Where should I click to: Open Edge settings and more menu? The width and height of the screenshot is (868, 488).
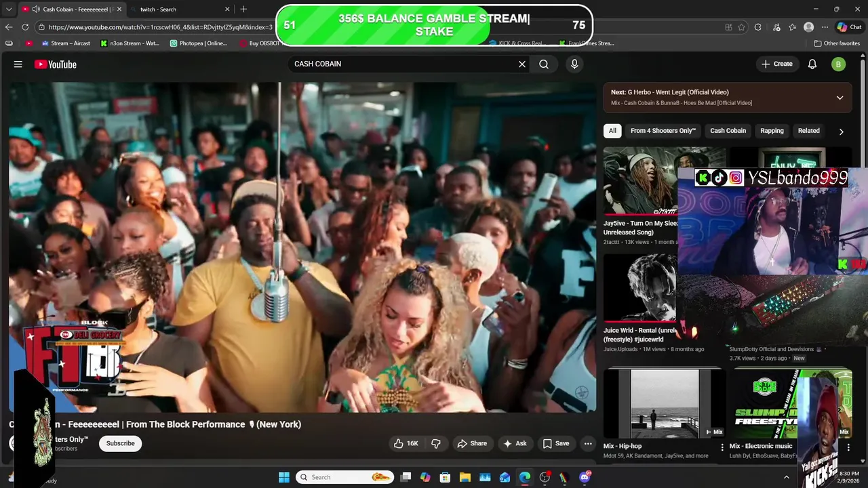click(x=825, y=27)
